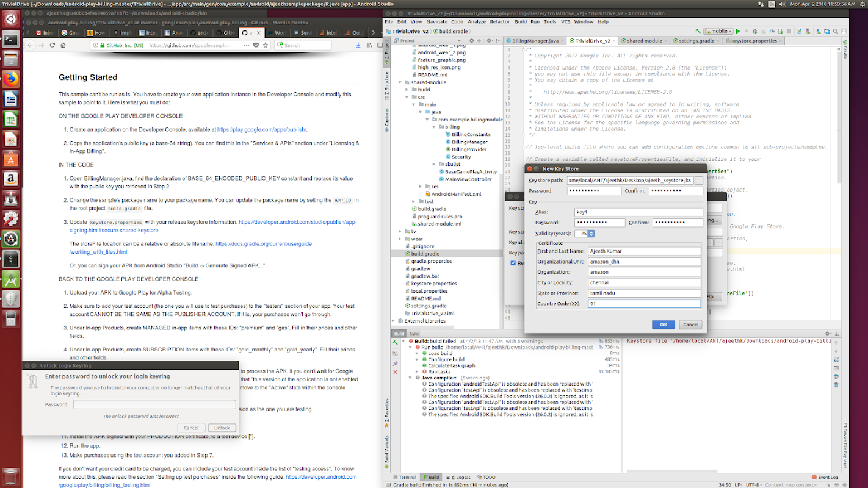Open the mobile run configuration dropdown
This screenshot has width=868, height=488.
(718, 31)
